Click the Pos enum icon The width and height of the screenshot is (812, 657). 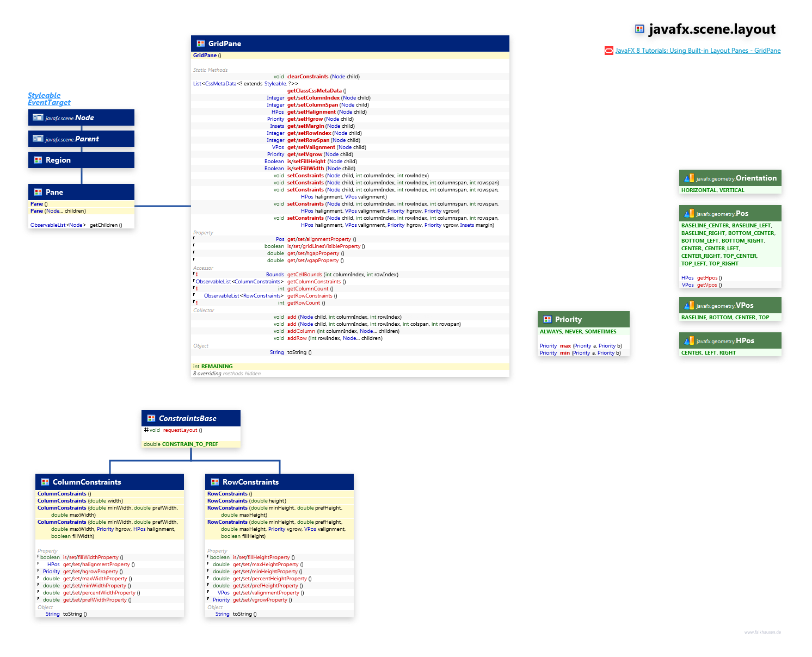(689, 214)
